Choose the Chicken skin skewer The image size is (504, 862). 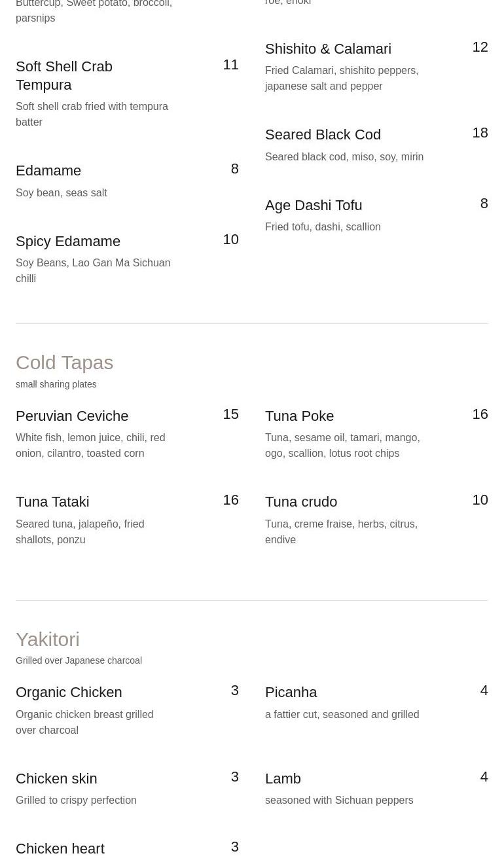click(56, 779)
